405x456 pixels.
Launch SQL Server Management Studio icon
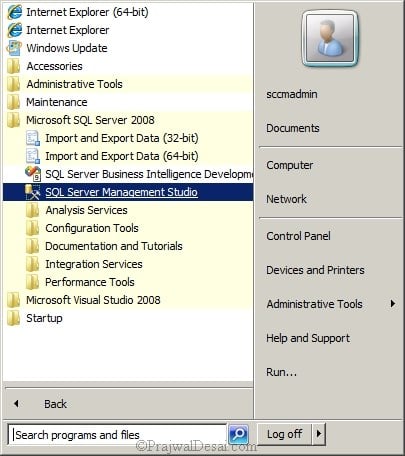33,192
